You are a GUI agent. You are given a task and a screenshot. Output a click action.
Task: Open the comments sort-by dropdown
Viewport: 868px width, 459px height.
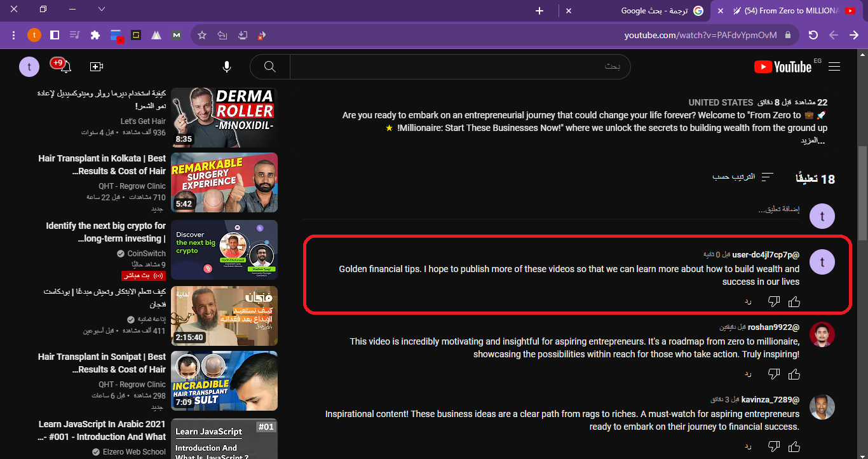743,177
